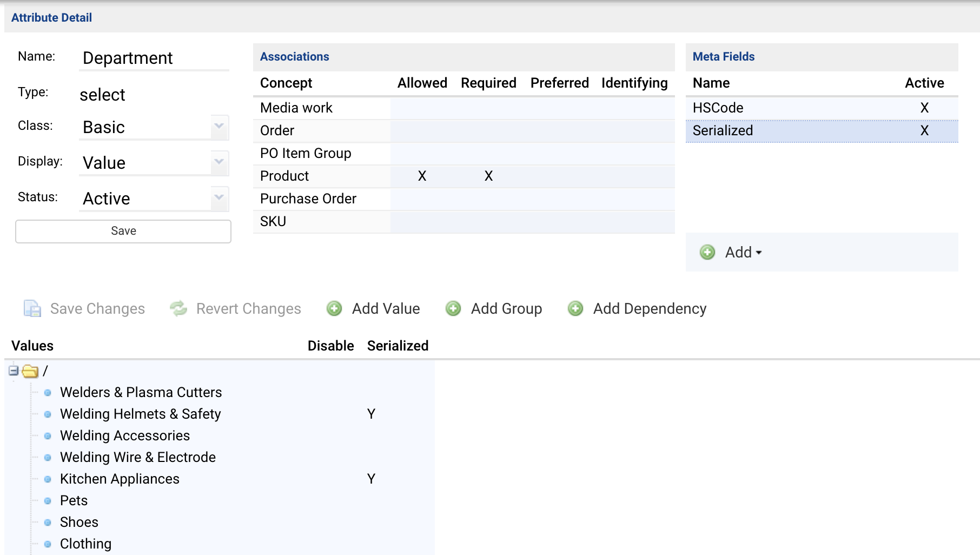The image size is (980, 555).
Task: Select Pets value
Action: click(74, 500)
